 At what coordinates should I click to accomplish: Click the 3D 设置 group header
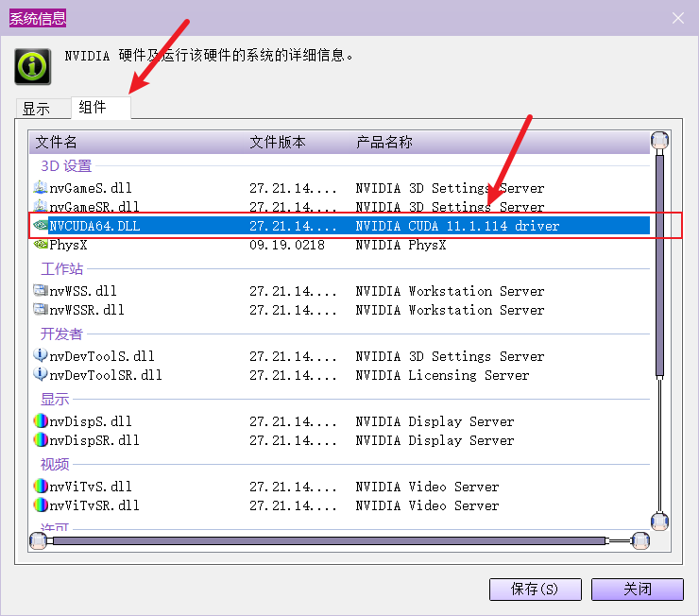click(x=66, y=166)
